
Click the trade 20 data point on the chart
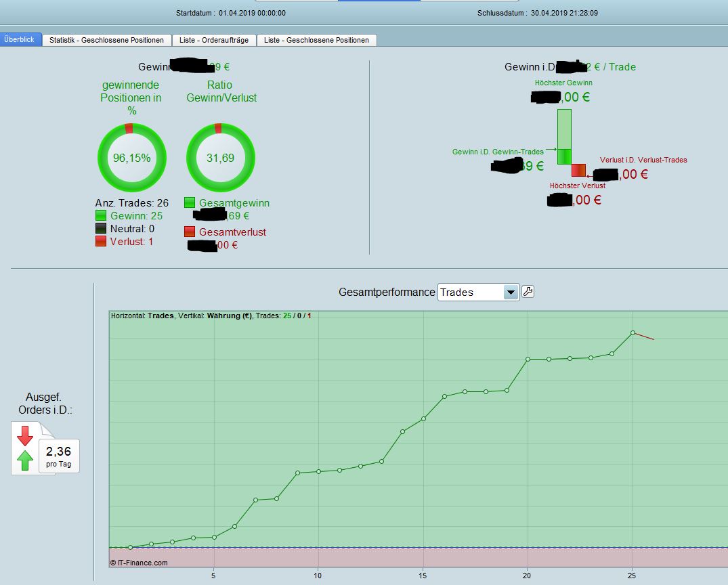(528, 360)
